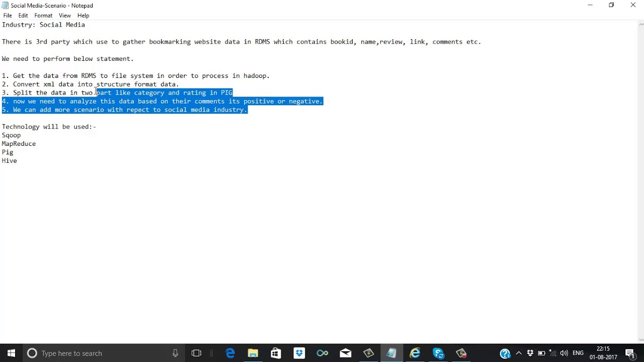The width and height of the screenshot is (644, 362).
Task: Click the highlighted line '5. We can add more scenario'
Action: coord(124,110)
